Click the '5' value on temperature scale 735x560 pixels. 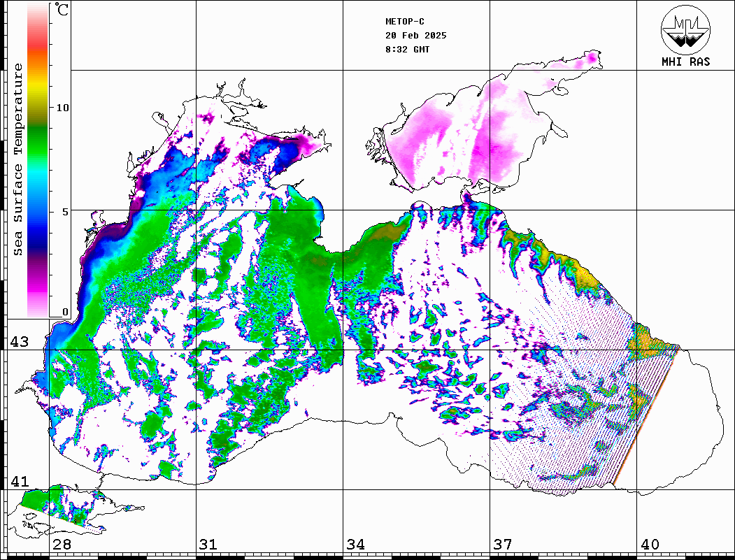click(x=66, y=212)
